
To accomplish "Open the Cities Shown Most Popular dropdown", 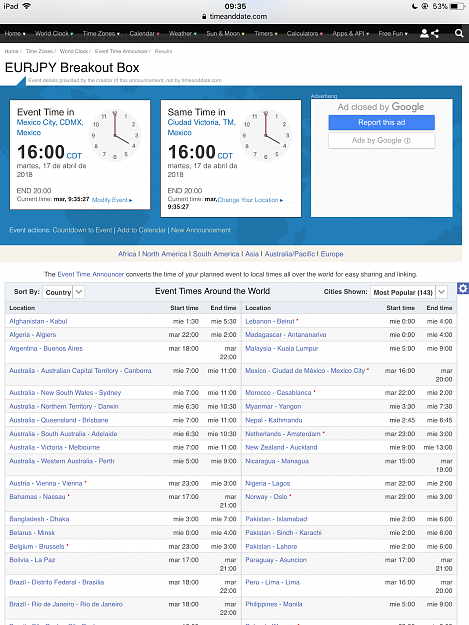I will coord(408,292).
